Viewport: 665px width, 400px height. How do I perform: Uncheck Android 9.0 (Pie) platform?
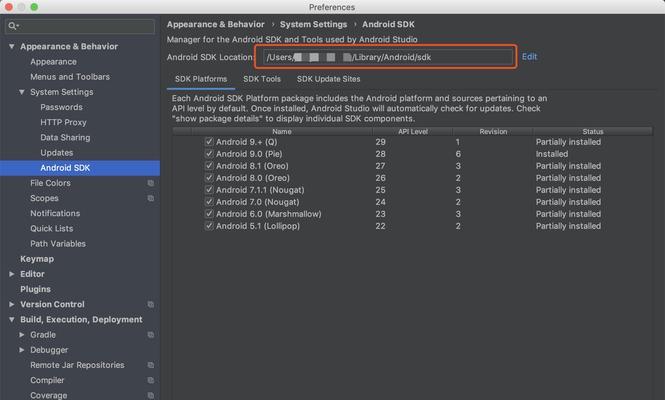click(x=209, y=154)
